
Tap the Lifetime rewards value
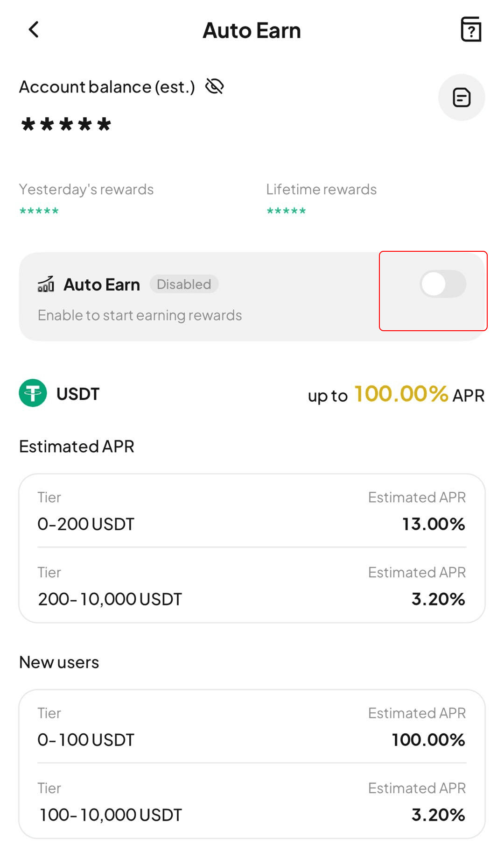286,211
